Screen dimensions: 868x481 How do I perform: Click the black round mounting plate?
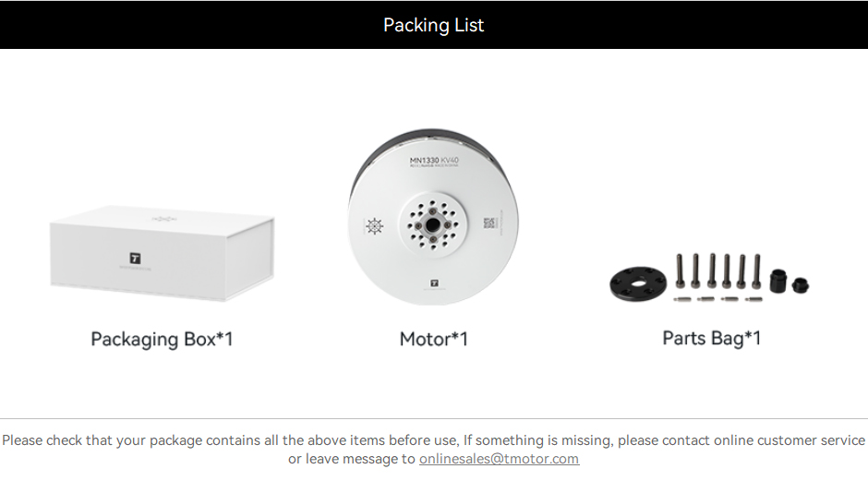coord(637,283)
